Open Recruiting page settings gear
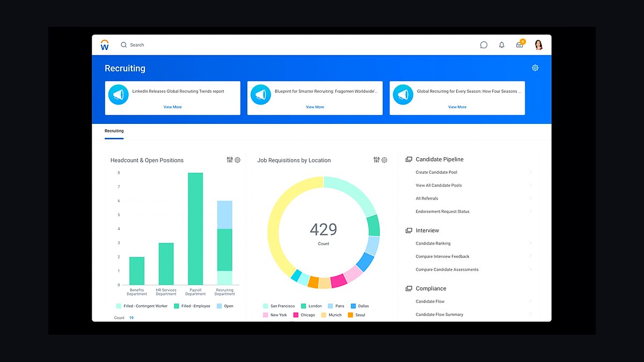Screen dimensions: 644x362 coord(535,68)
